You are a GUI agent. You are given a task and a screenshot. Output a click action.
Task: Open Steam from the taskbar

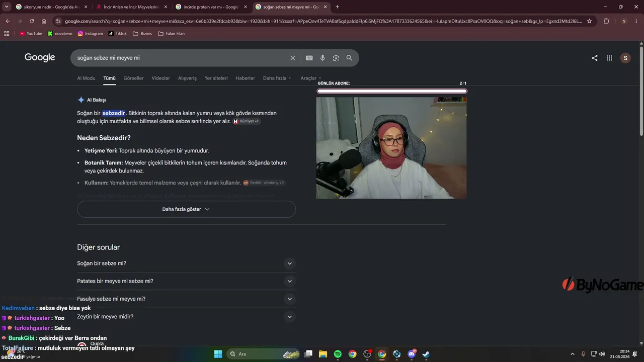pos(426,354)
